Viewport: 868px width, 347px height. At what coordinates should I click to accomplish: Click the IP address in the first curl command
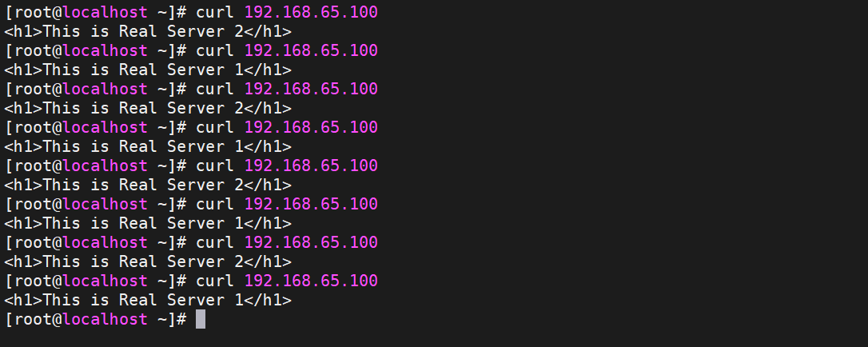311,12
